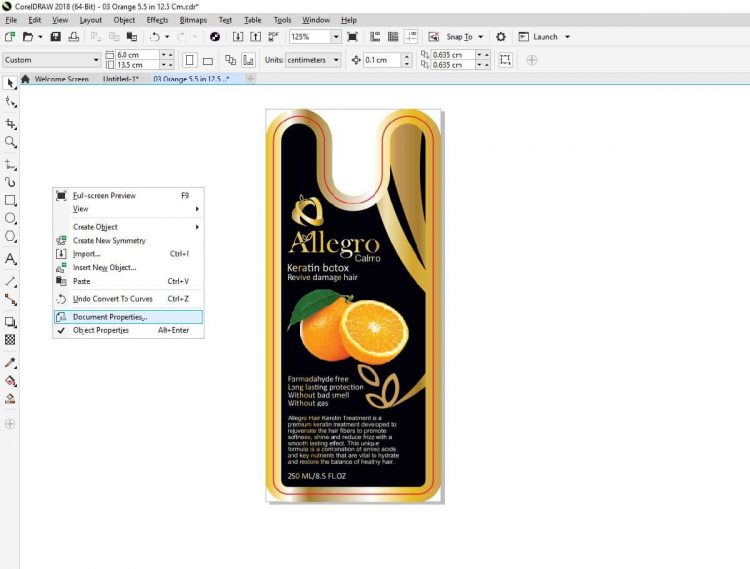Viewport: 750px width, 569px height.
Task: Select the Text tool
Action: pyautogui.click(x=10, y=259)
